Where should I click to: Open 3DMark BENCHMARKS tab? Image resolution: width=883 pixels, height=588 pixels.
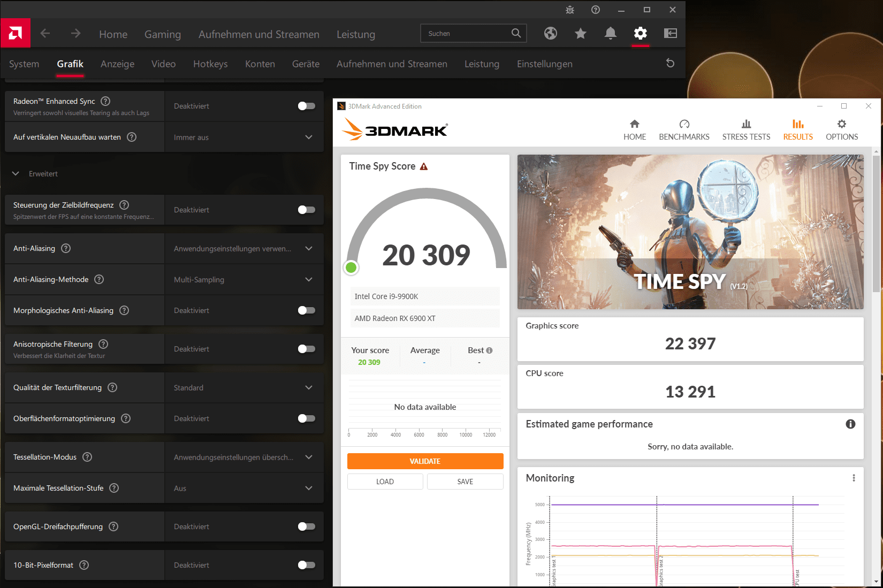point(684,130)
